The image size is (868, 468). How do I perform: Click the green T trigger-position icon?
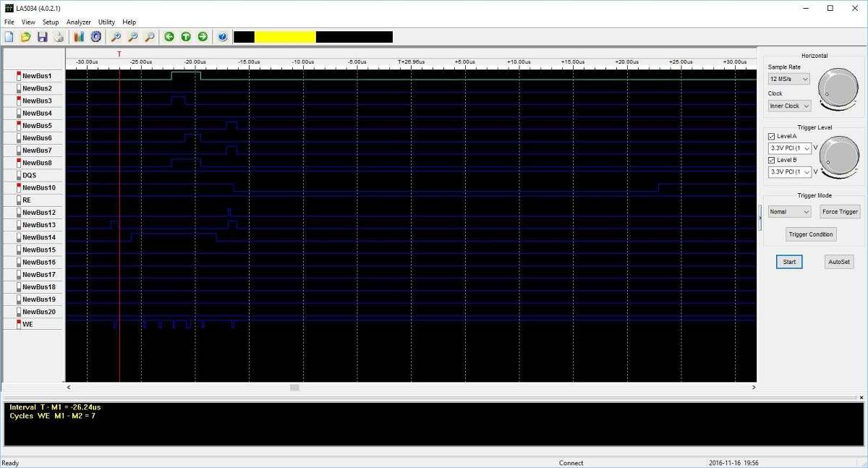[186, 37]
